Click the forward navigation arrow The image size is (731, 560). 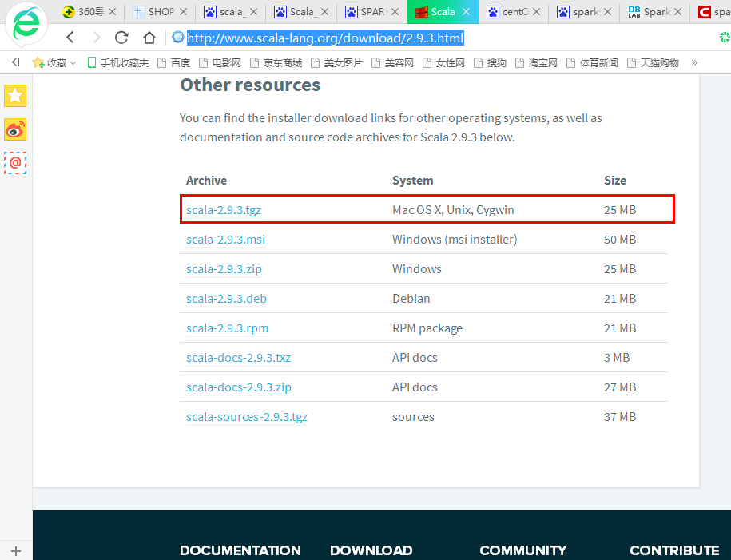pyautogui.click(x=97, y=38)
